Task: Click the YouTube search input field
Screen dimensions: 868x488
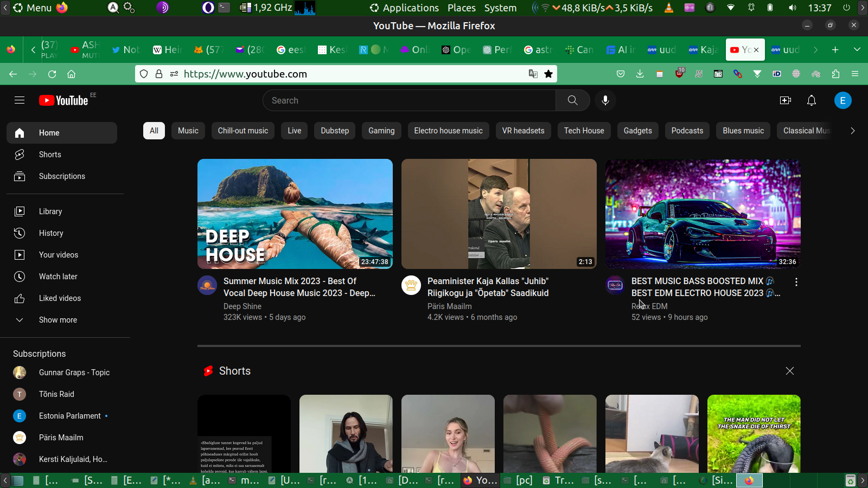Action: pyautogui.click(x=410, y=100)
